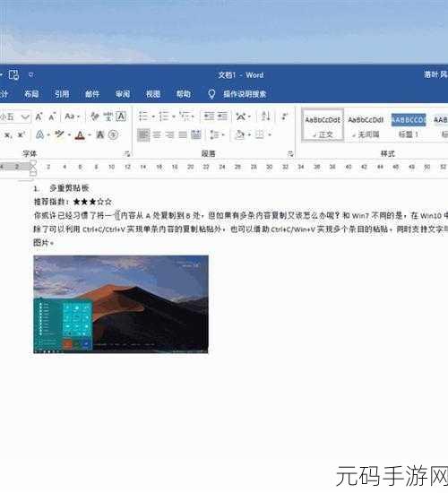Apply the text highlight color pen
Viewport: 448px width, 493px height.
point(59,135)
